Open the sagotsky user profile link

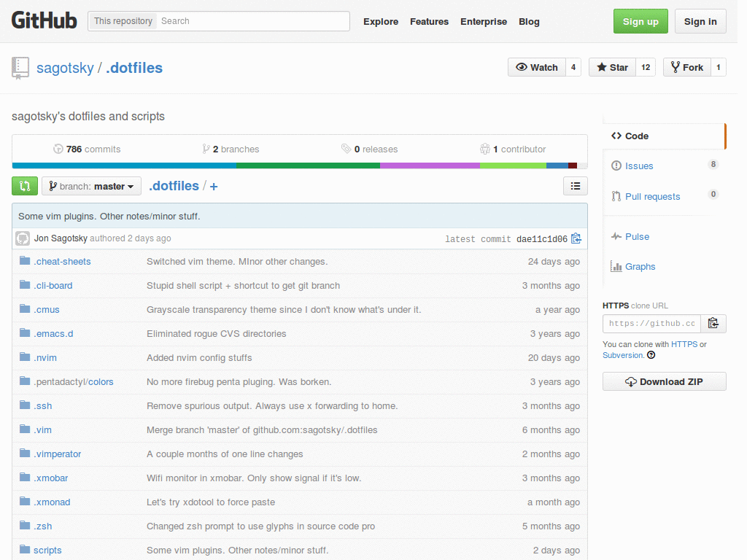[65, 68]
